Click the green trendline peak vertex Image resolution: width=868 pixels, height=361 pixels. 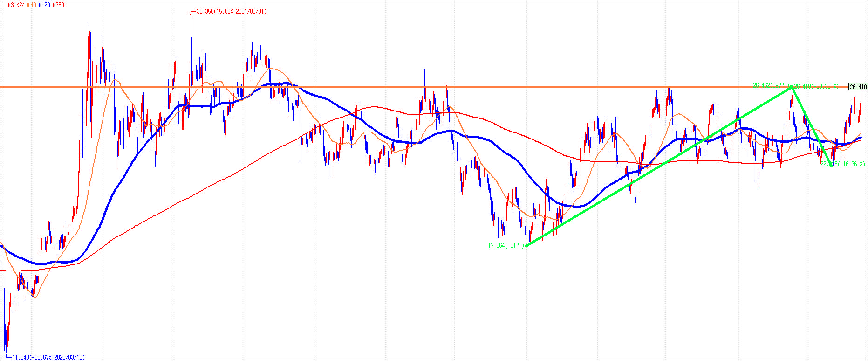(791, 87)
